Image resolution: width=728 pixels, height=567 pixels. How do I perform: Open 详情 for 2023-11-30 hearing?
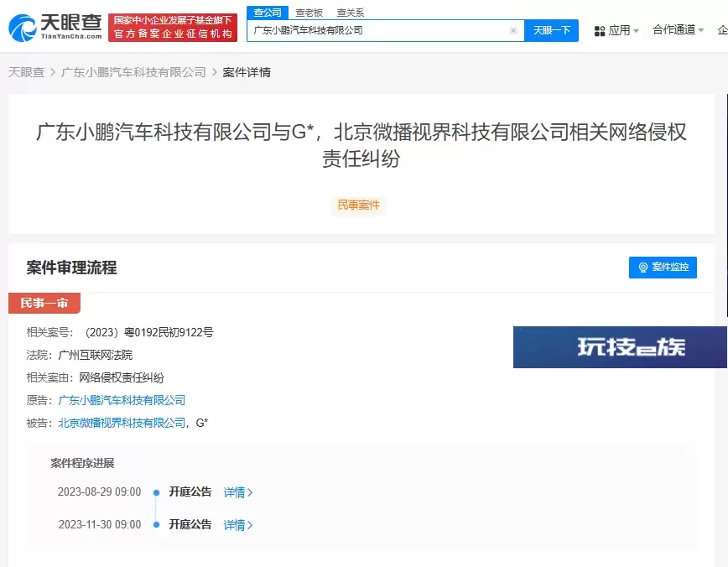237,525
